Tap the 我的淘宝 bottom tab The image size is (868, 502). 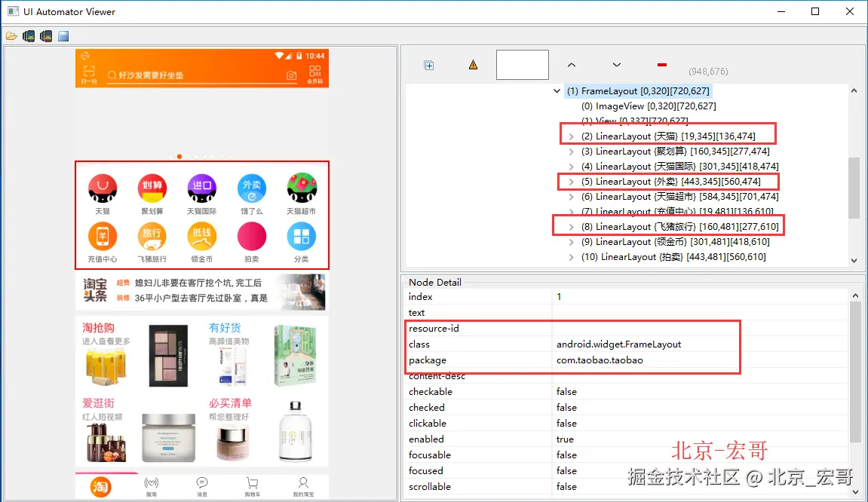click(x=303, y=487)
